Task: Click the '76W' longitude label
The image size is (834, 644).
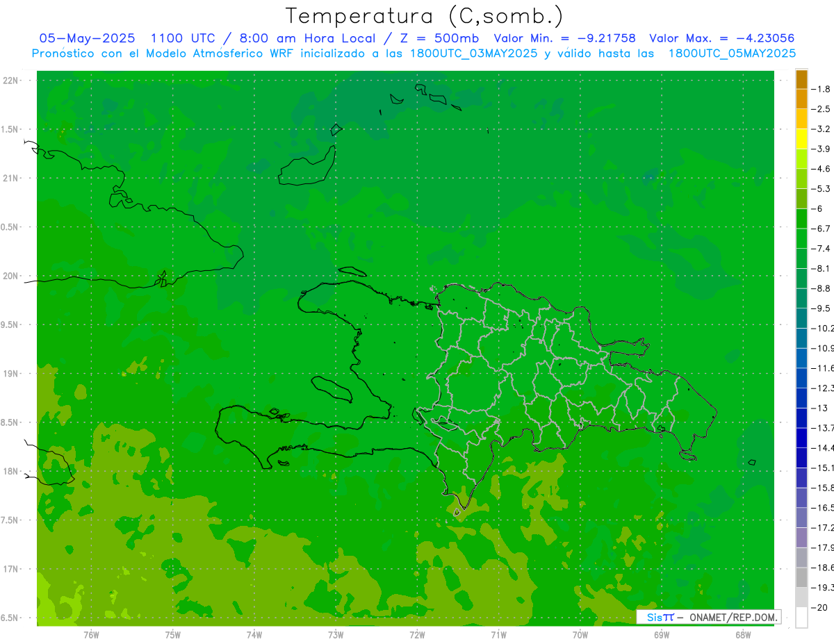Action: coord(91,636)
